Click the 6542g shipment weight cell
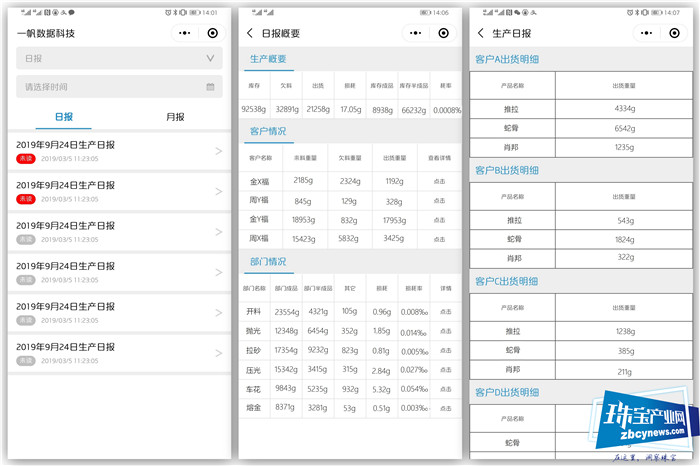The height and width of the screenshot is (466, 700). tap(625, 129)
